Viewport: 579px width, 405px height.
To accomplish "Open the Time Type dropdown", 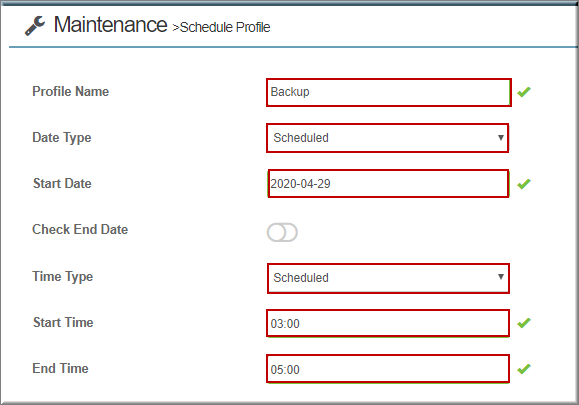I will tap(388, 278).
